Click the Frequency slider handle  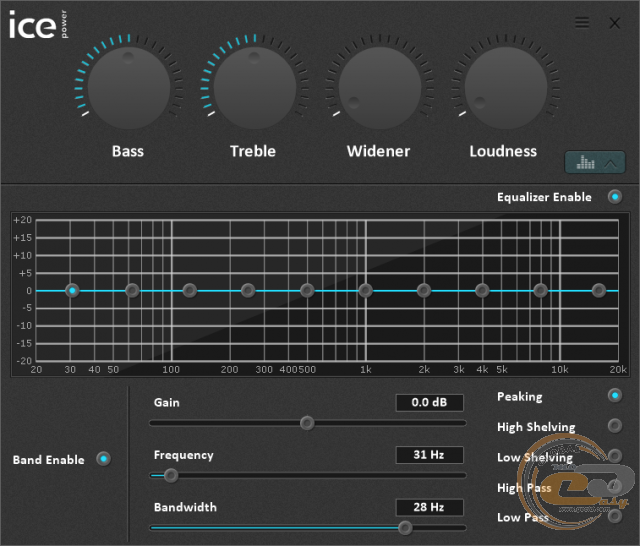click(170, 475)
